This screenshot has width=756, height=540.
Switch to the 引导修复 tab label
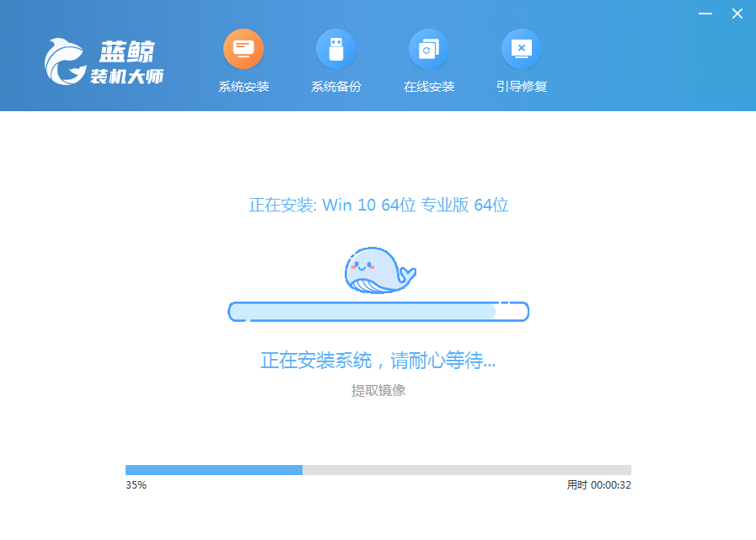(x=522, y=87)
